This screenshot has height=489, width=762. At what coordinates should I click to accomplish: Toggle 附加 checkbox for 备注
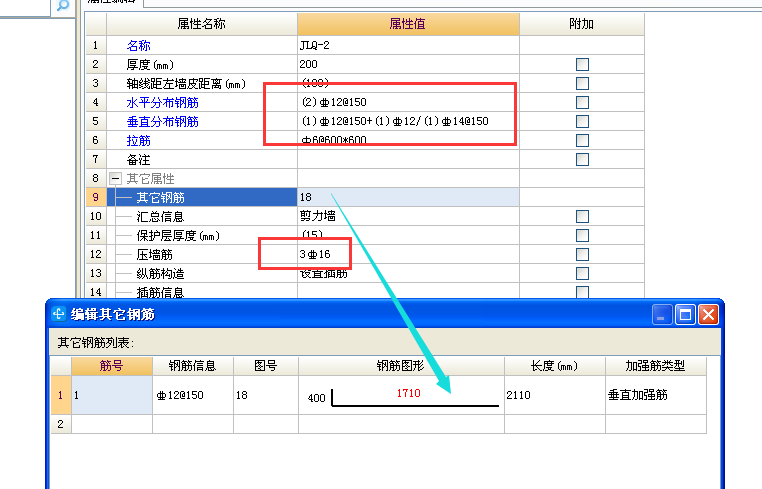[x=582, y=159]
